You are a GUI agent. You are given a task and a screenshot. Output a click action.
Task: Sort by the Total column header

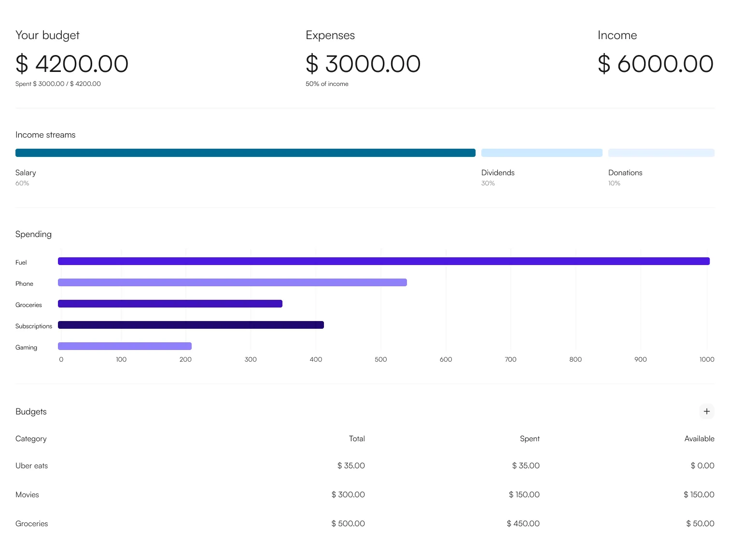357,439
